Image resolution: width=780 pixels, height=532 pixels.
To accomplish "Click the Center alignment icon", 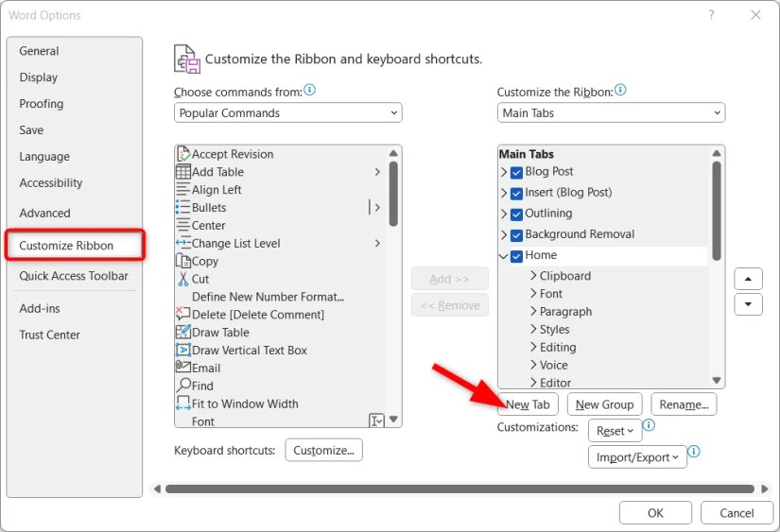I will 183,225.
